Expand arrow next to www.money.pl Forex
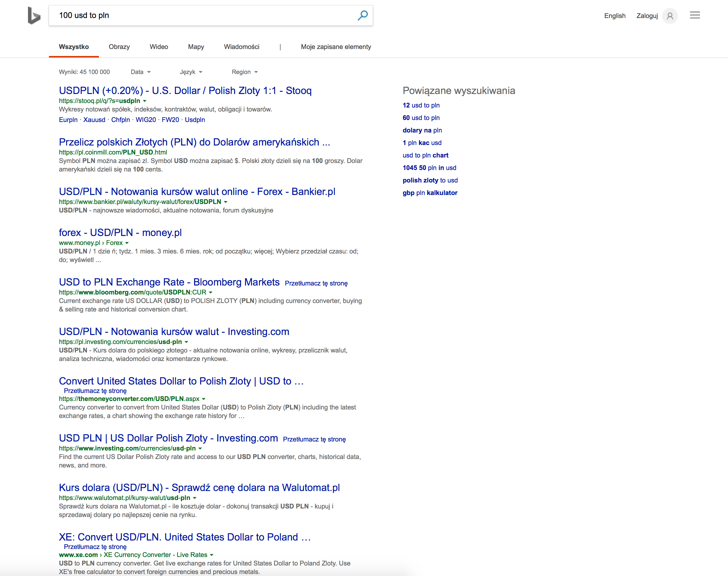 [x=127, y=243]
